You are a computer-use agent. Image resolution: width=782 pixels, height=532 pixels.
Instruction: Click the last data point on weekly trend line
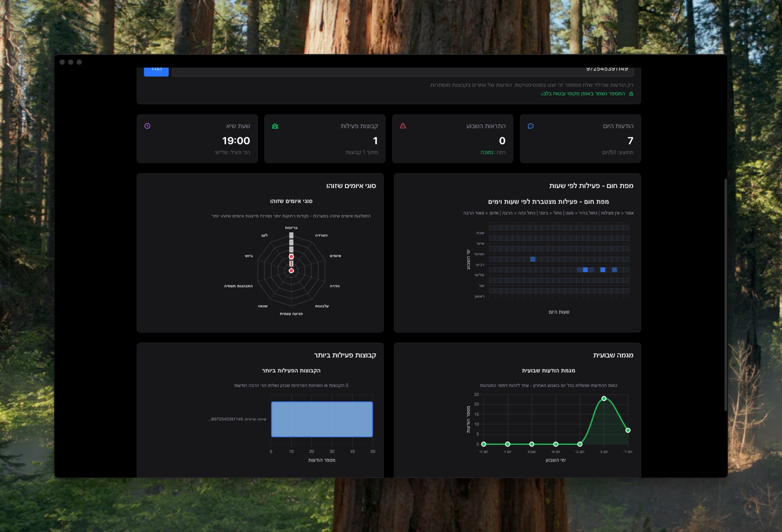pyautogui.click(x=628, y=430)
